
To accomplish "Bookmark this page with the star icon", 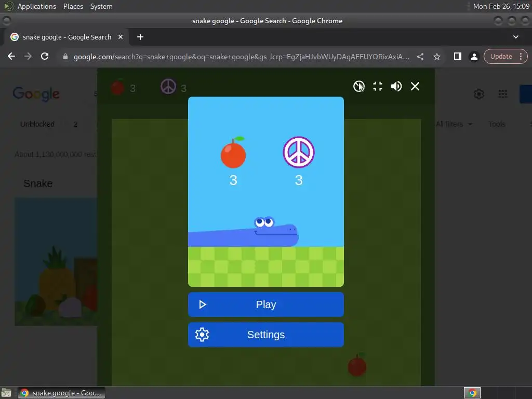I will pos(436,57).
